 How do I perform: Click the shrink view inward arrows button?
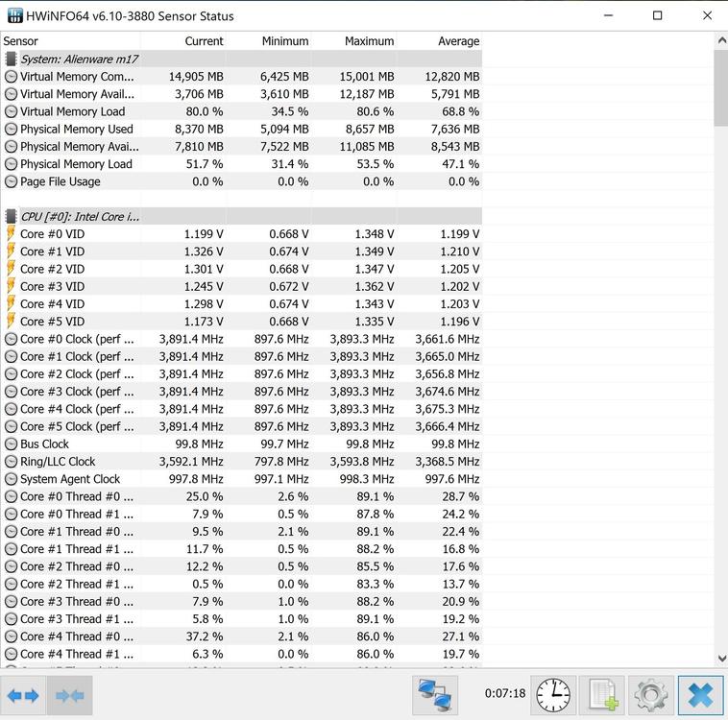pyautogui.click(x=69, y=695)
